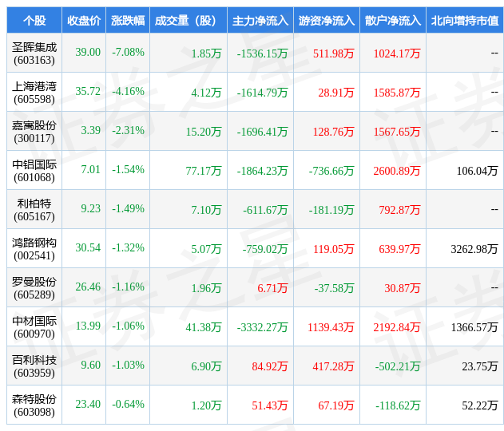The height and width of the screenshot is (431, 504).
Task: Click volume value 77.17万
Action: coord(204,171)
